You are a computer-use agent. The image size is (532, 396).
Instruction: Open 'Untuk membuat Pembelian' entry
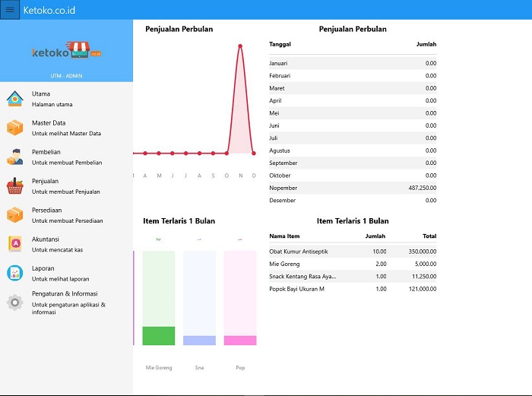tap(67, 163)
